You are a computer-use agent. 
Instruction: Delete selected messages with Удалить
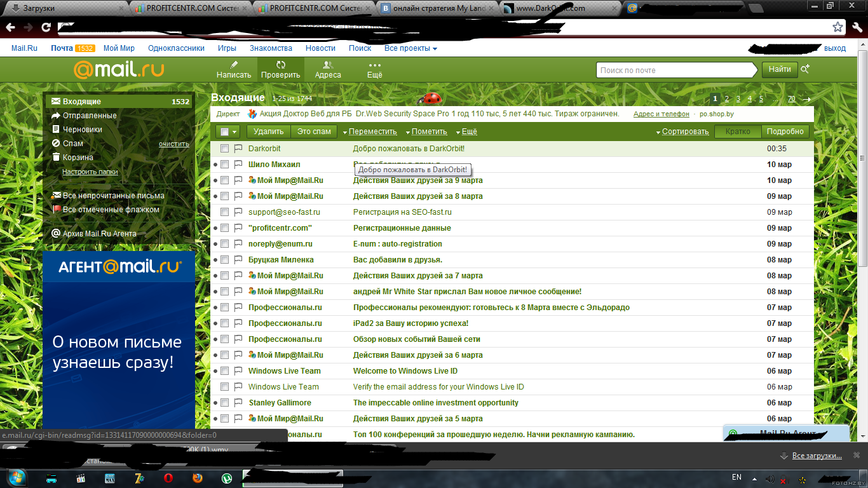pyautogui.click(x=268, y=132)
